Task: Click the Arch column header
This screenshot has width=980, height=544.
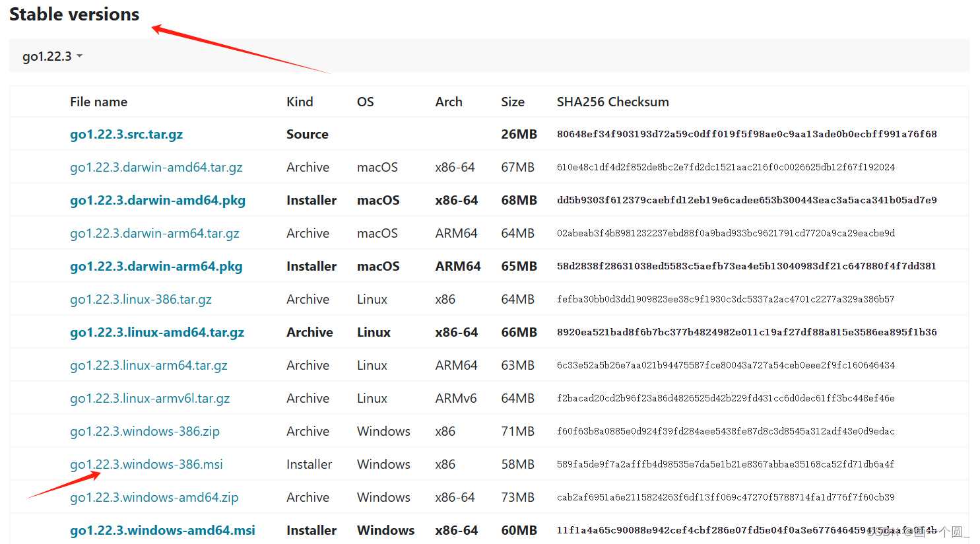Action: tap(449, 102)
